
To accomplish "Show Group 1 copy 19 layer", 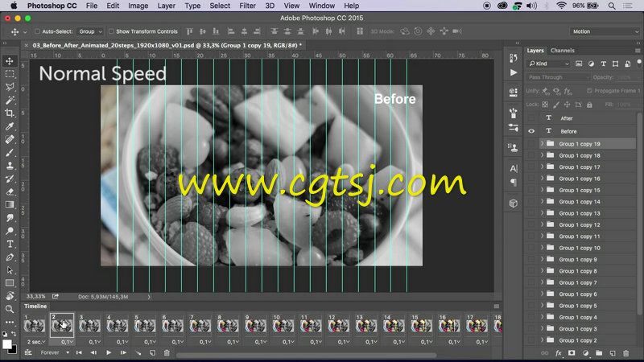I will coord(531,144).
